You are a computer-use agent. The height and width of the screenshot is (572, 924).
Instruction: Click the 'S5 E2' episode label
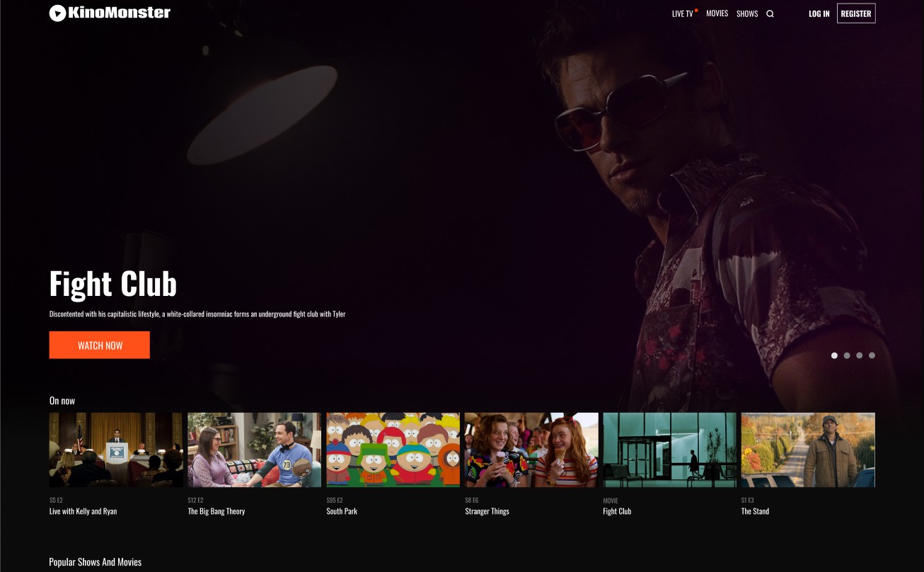(x=56, y=500)
